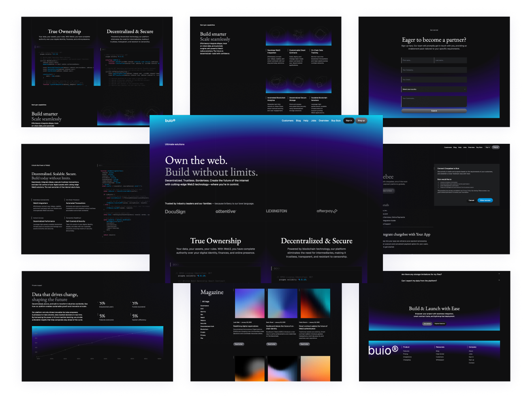Click the blue Allow access button

pyautogui.click(x=485, y=200)
